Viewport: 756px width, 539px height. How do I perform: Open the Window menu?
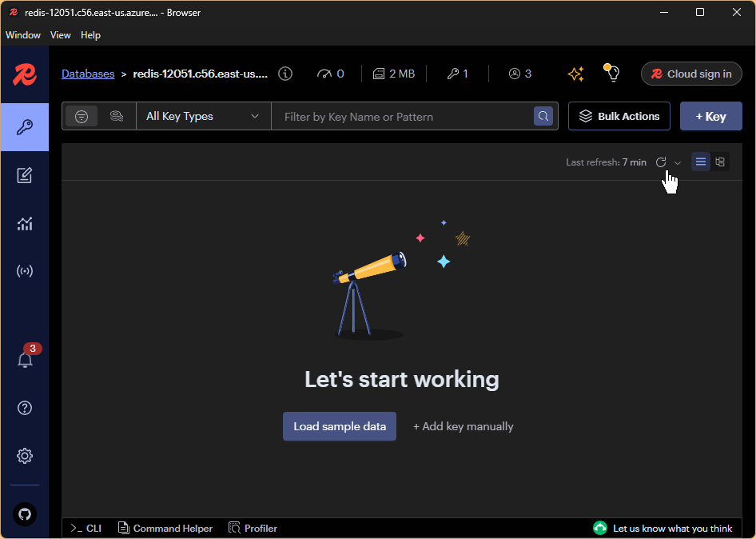coord(23,35)
